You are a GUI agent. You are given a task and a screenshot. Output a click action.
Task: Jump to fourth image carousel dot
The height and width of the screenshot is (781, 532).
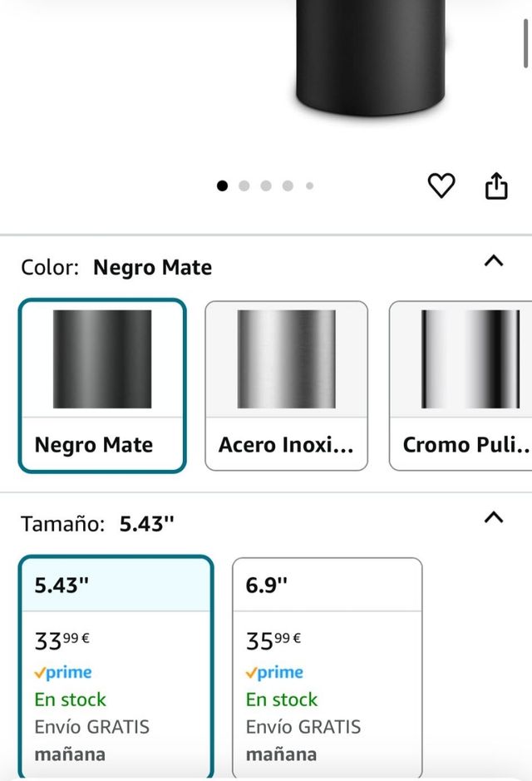pos(288,185)
